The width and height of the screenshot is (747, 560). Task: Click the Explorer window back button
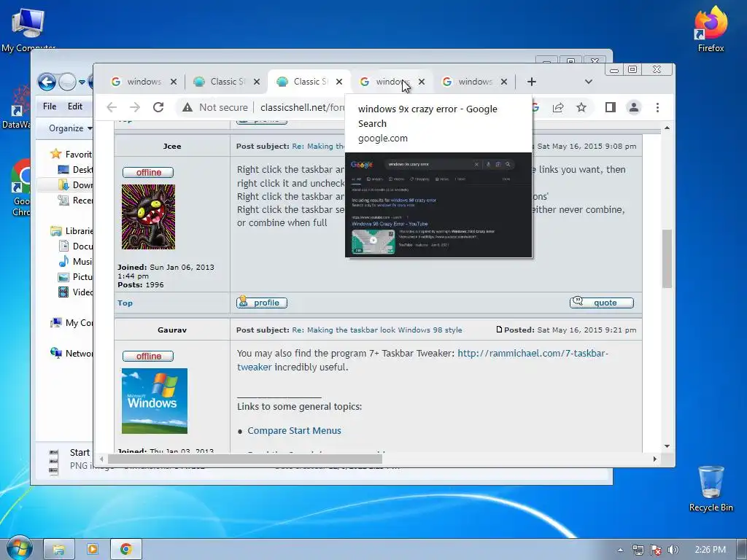pyautogui.click(x=47, y=82)
